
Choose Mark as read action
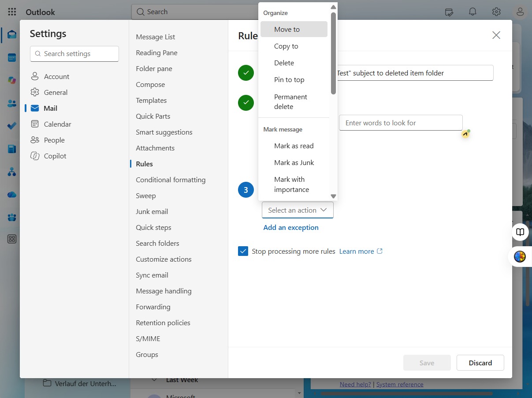click(x=294, y=146)
